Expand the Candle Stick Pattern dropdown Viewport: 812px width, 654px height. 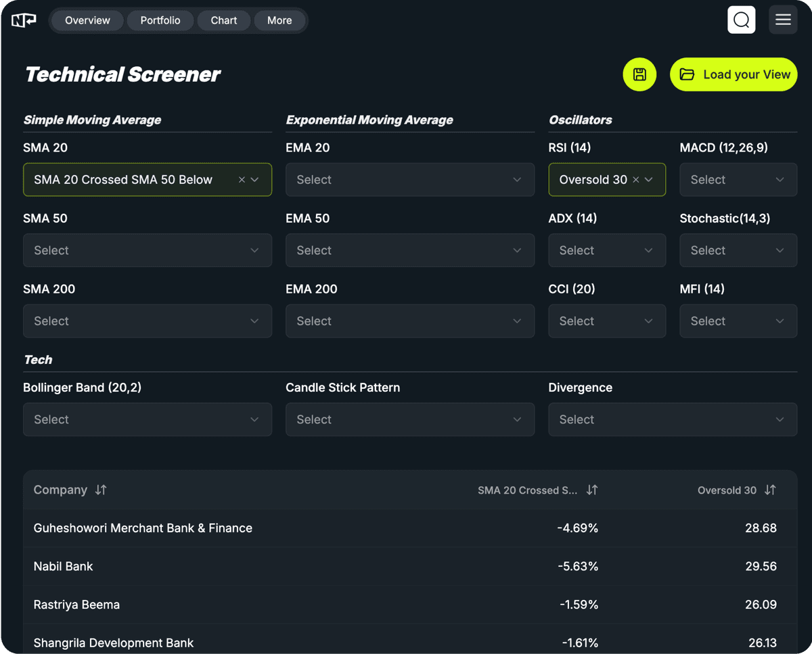[409, 419]
